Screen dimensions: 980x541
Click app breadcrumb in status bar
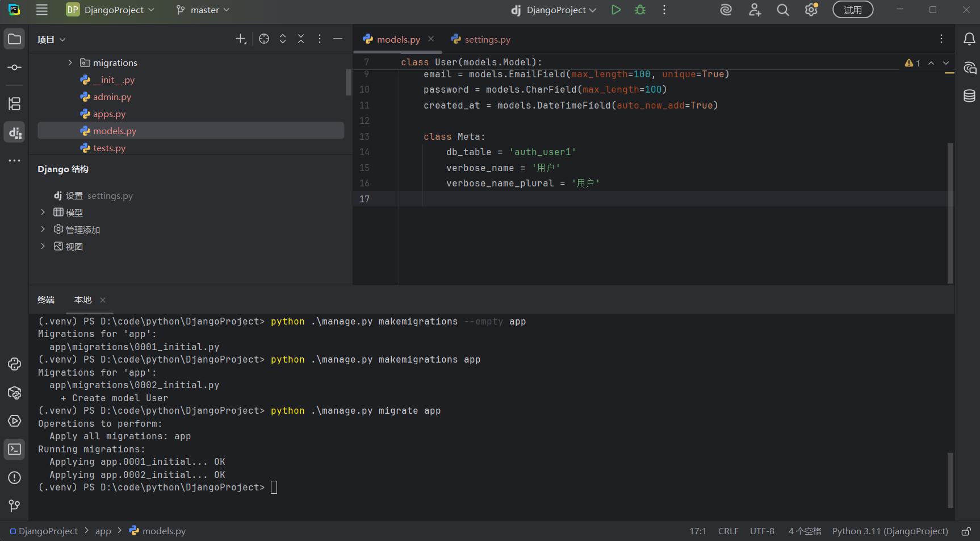(103, 531)
